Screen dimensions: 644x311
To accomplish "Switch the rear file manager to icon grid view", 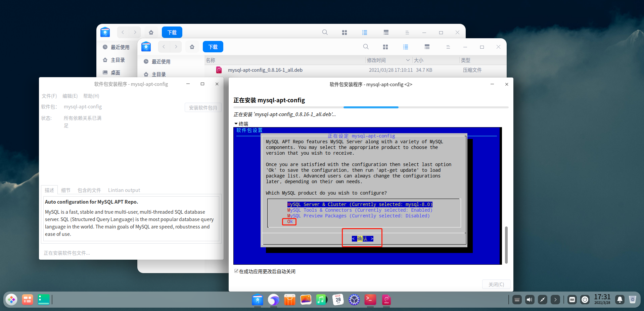I will click(344, 32).
